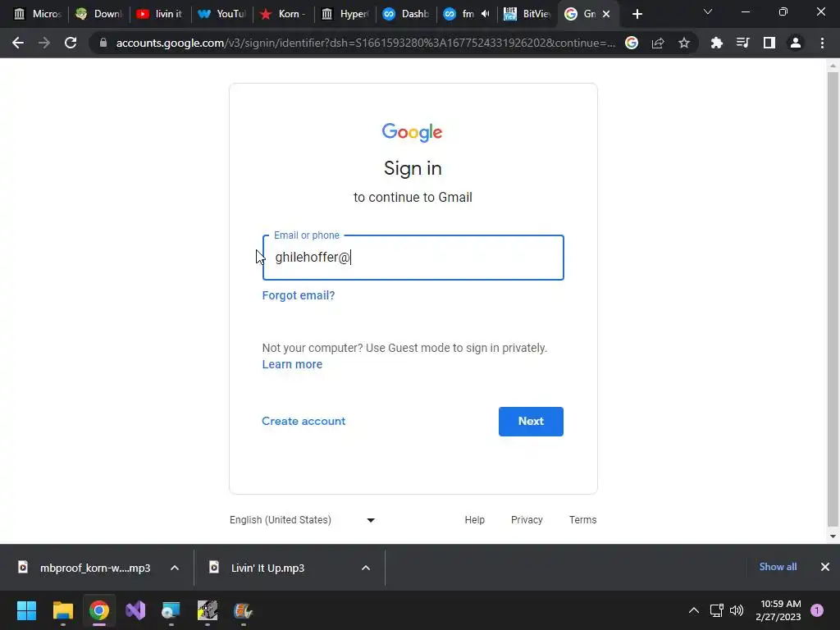Open File Explorer from taskbar
This screenshot has height=630, width=840.
(x=63, y=610)
